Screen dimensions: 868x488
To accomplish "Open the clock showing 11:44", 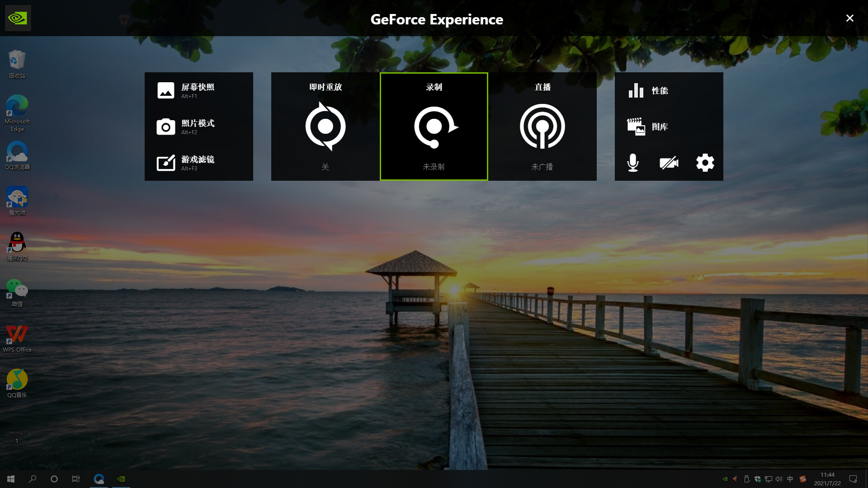I will click(827, 479).
